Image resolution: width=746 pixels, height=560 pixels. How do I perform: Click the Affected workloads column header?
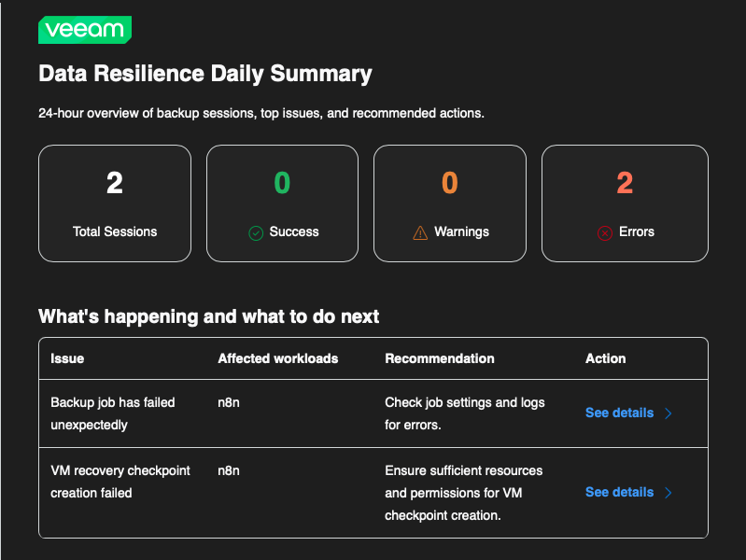277,358
